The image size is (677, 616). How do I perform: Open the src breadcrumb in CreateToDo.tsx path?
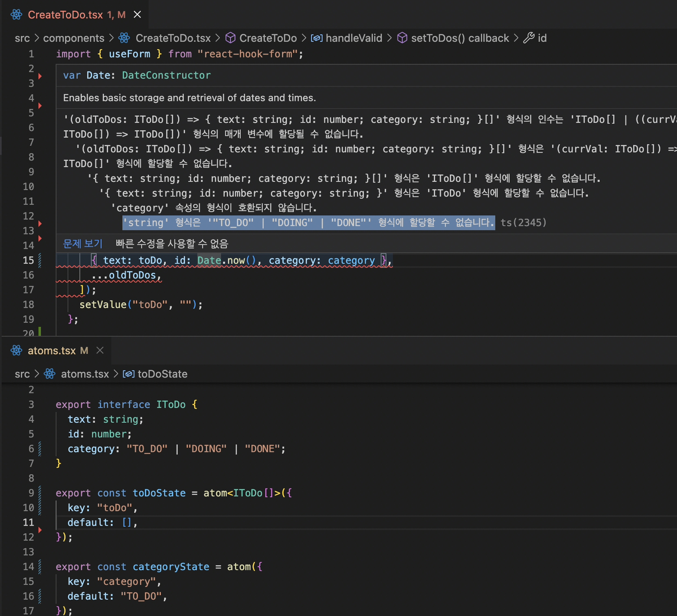coord(22,38)
